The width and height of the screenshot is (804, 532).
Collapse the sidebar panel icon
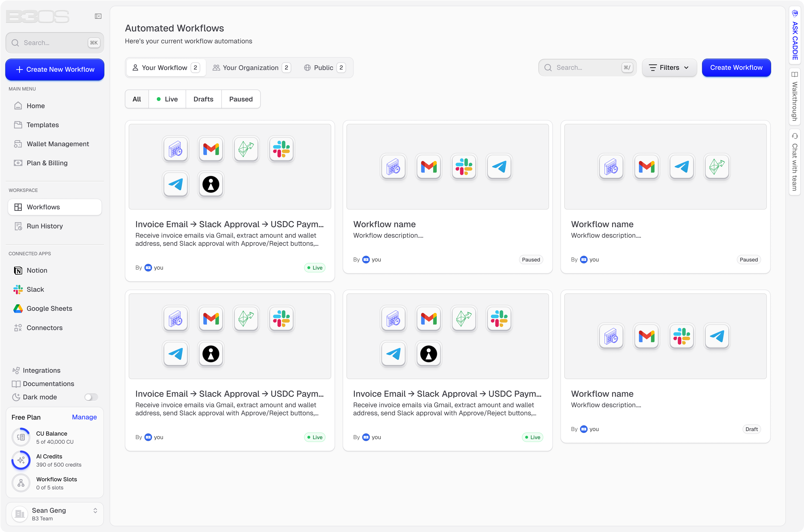pyautogui.click(x=98, y=16)
